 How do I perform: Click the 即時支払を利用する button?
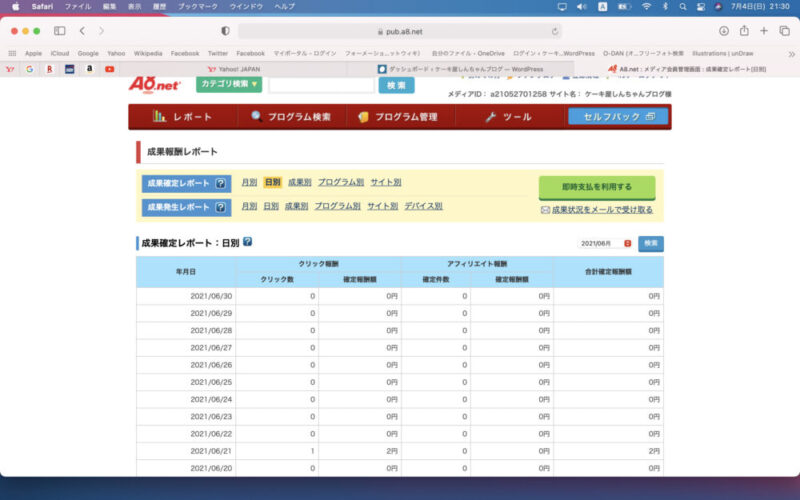point(597,187)
